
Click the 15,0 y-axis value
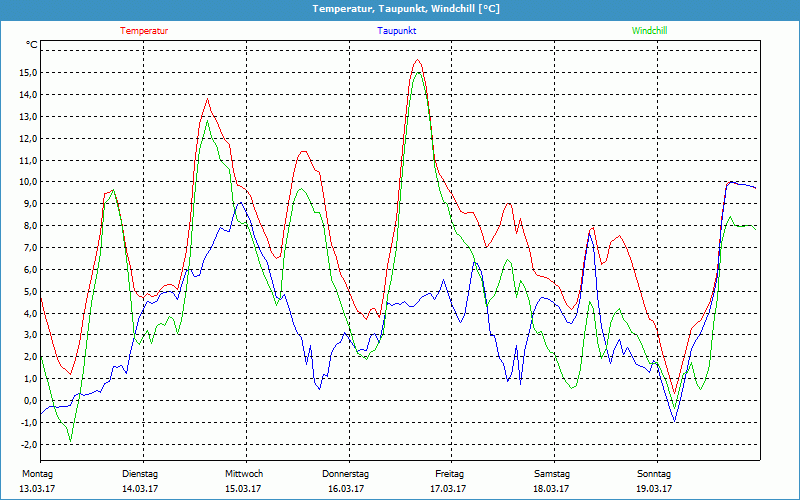(x=29, y=72)
